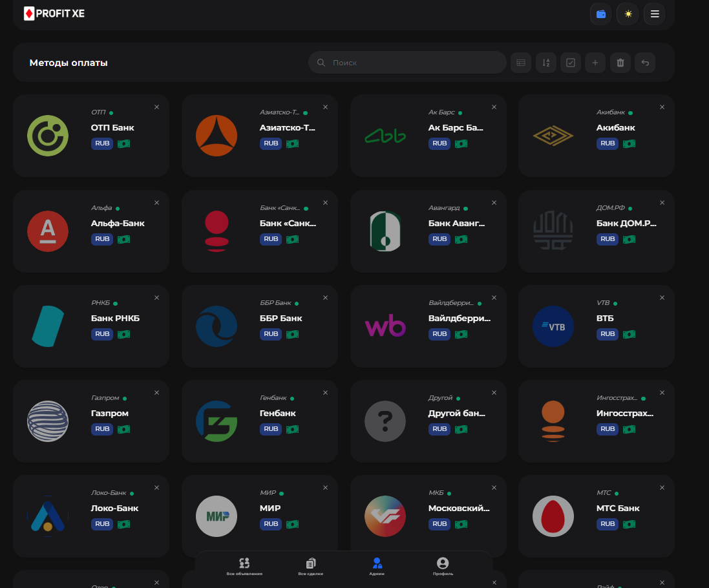The image size is (709, 588).
Task: Select the Админ navigation item
Action: [377, 567]
